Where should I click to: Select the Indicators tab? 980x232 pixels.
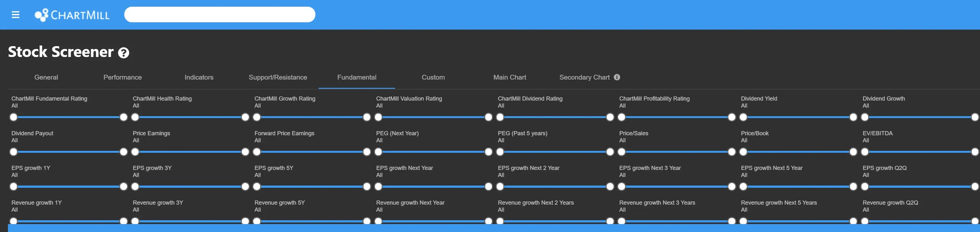(x=199, y=77)
